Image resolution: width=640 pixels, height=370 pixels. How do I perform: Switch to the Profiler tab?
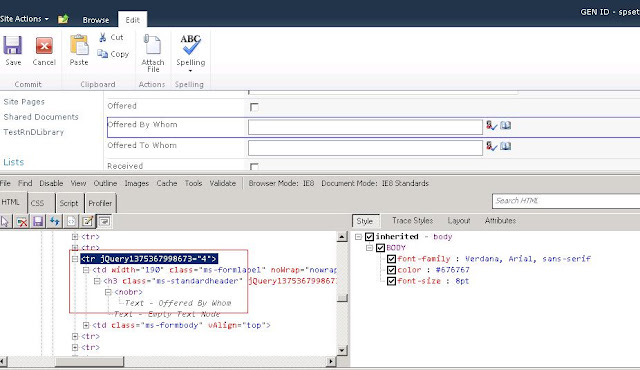[x=100, y=203]
